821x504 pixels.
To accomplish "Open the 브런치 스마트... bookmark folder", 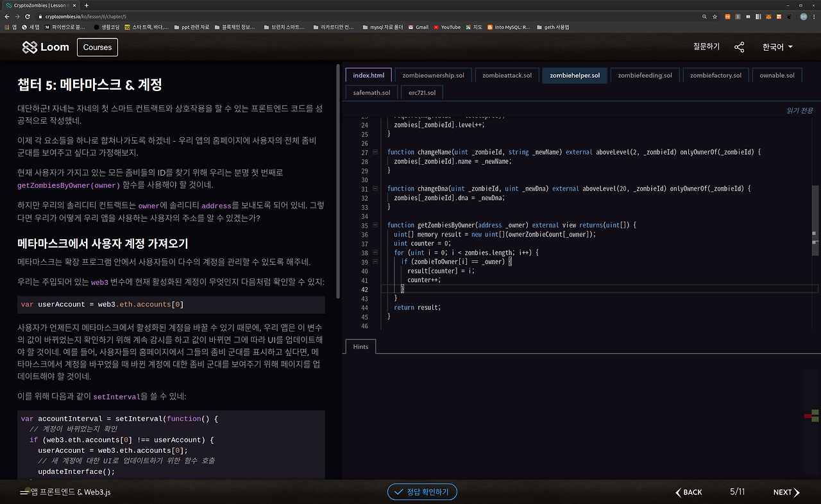I will (285, 27).
